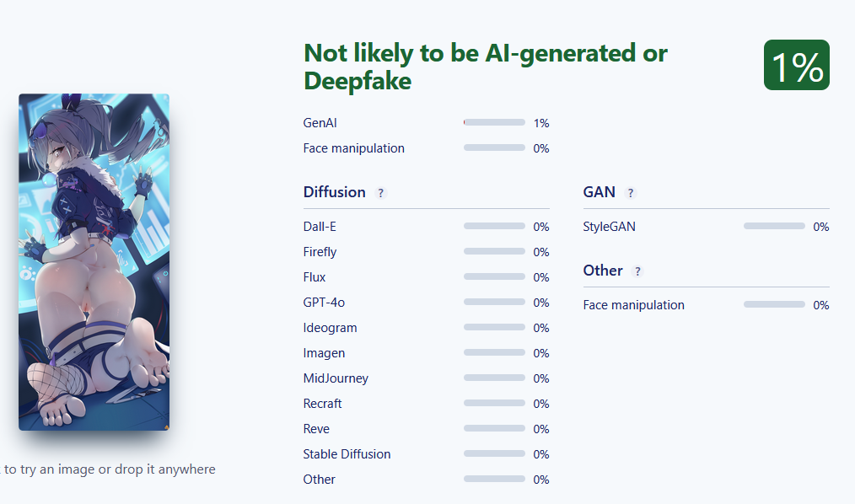Click the Dall-E progress bar
This screenshot has height=504, width=855.
click(x=494, y=227)
